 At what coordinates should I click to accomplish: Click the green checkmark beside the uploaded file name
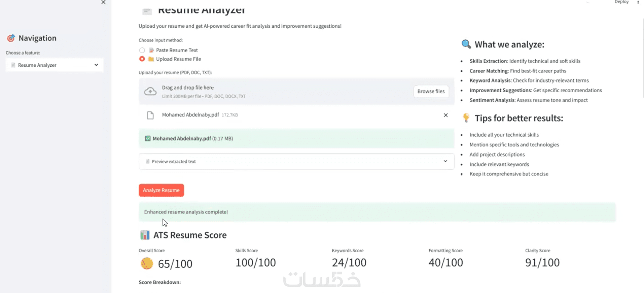(148, 138)
